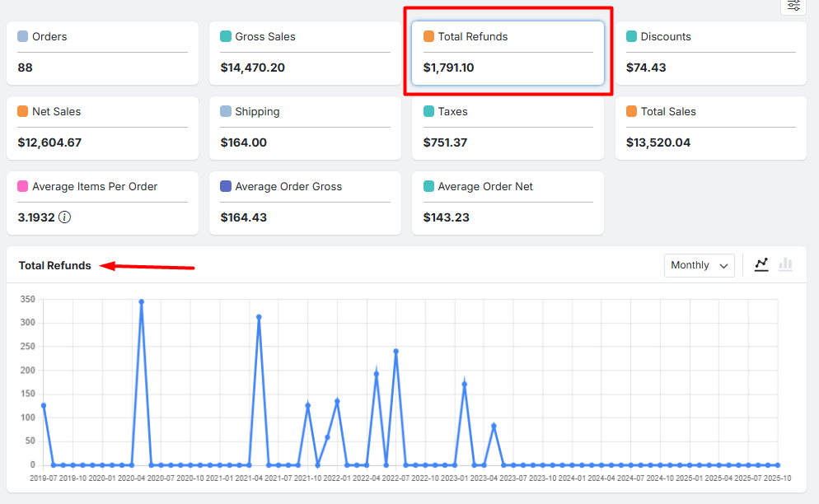The image size is (819, 504).
Task: Choose the Discounts metric card
Action: [710, 53]
